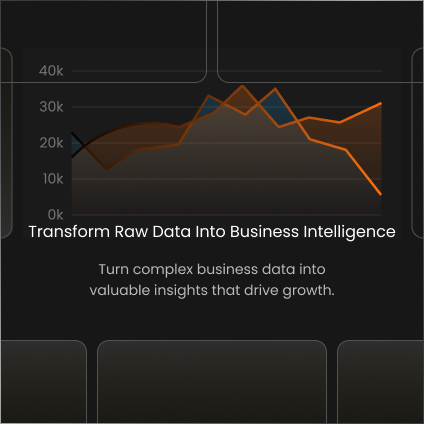Click the right blue shaded area under second peak

[279, 109]
